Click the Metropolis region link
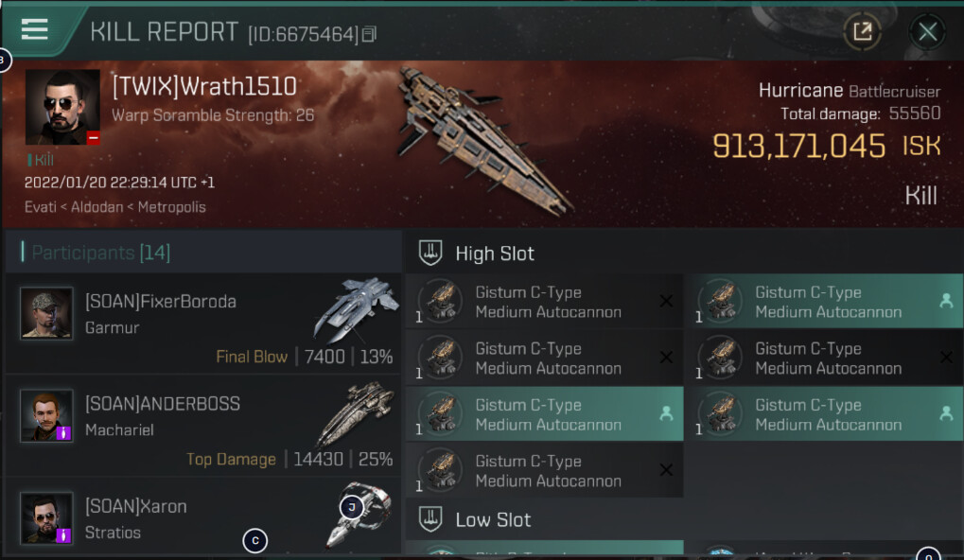 [x=171, y=207]
